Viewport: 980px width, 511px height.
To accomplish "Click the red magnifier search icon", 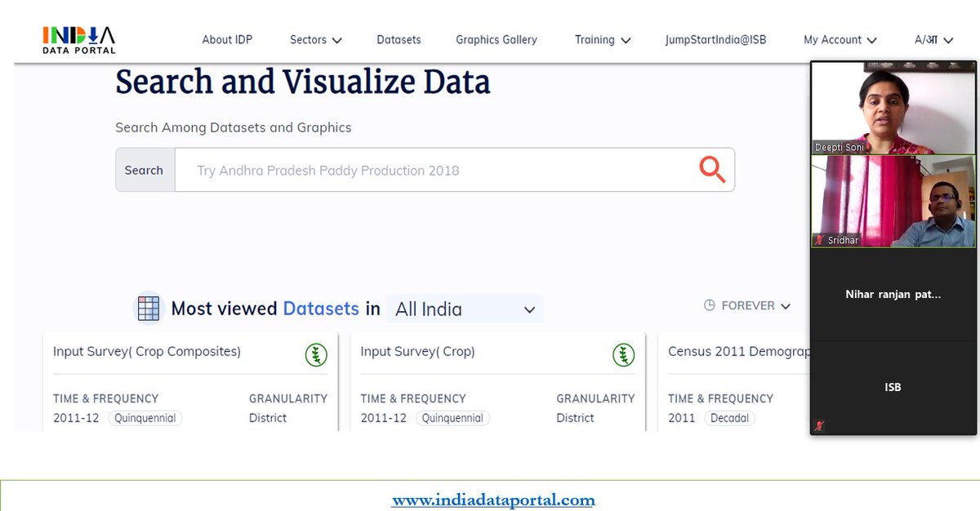I will pos(712,170).
